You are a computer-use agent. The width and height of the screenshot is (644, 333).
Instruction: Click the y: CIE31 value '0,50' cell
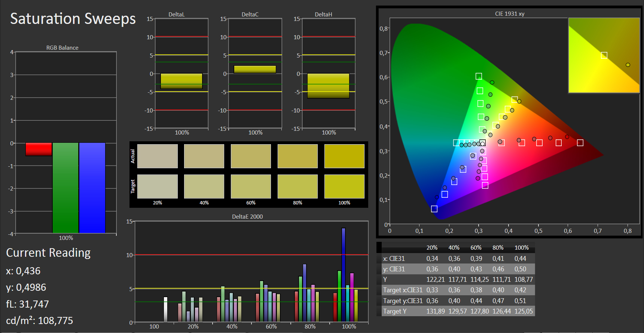[x=520, y=269]
